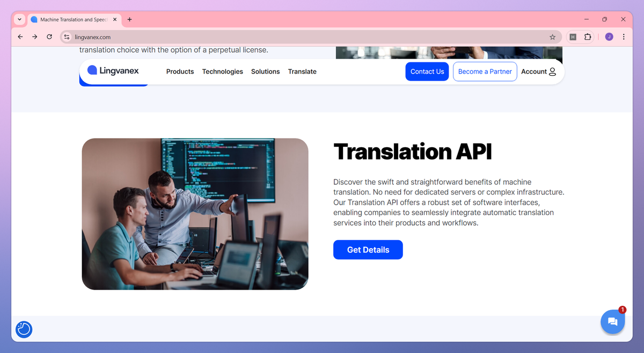Image resolution: width=644 pixels, height=353 pixels.
Task: Select the Machine Translation browser tab
Action: pyautogui.click(x=74, y=19)
